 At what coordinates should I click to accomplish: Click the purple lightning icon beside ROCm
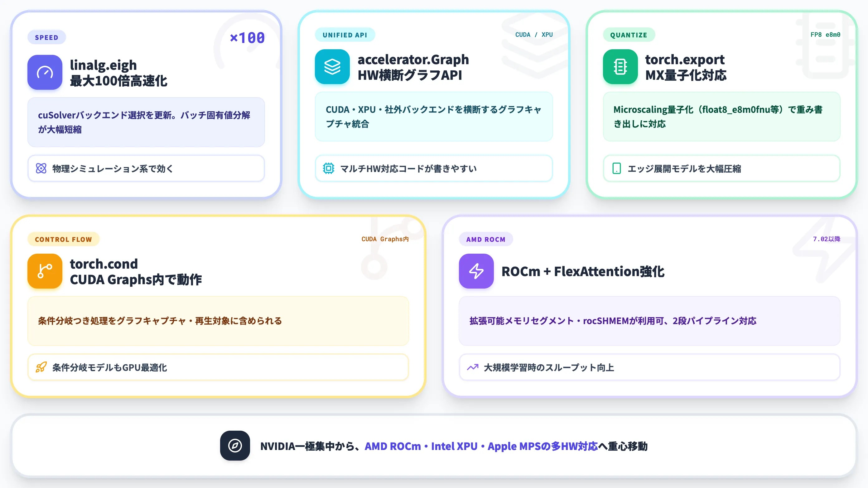click(x=476, y=271)
